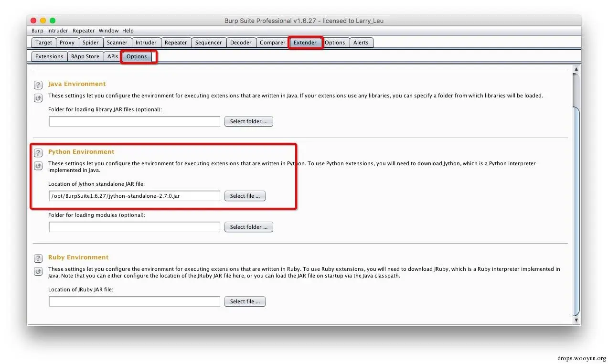Switch to the Repeater tab
The height and width of the screenshot is (364, 608).
(x=176, y=43)
